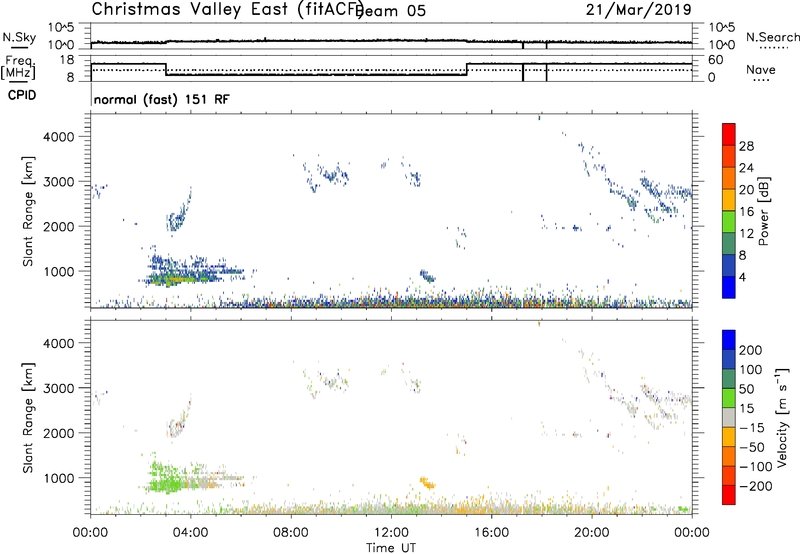Click the 'N.Sky' legend label

pyautogui.click(x=19, y=37)
